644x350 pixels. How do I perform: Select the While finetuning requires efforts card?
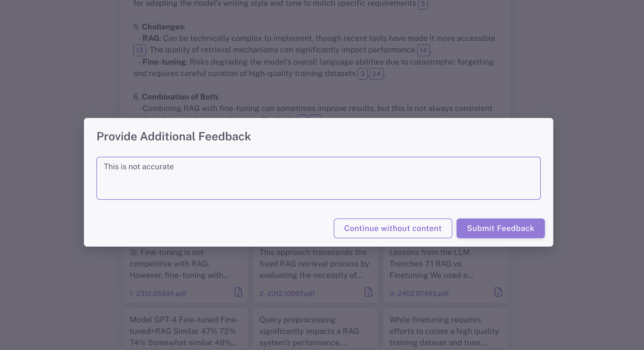point(444,331)
